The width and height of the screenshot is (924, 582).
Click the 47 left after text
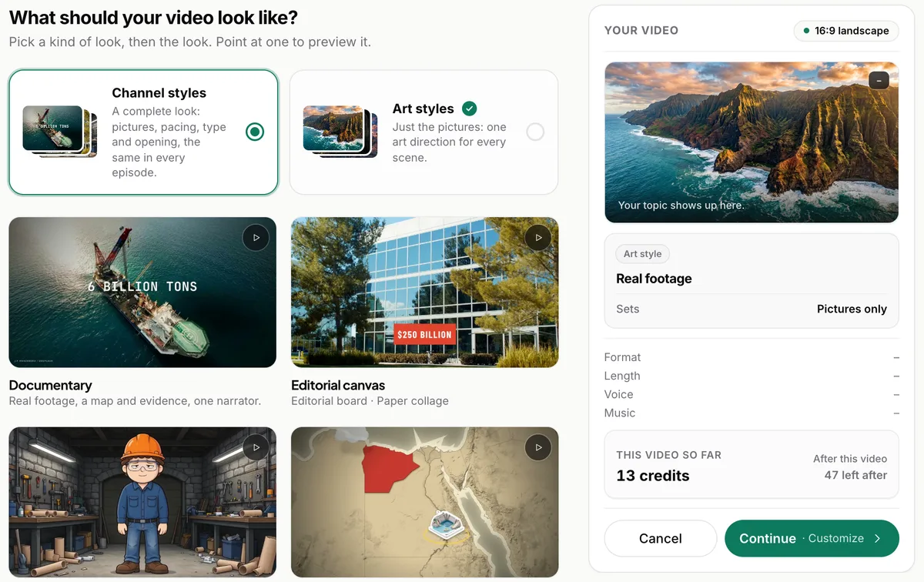click(855, 475)
